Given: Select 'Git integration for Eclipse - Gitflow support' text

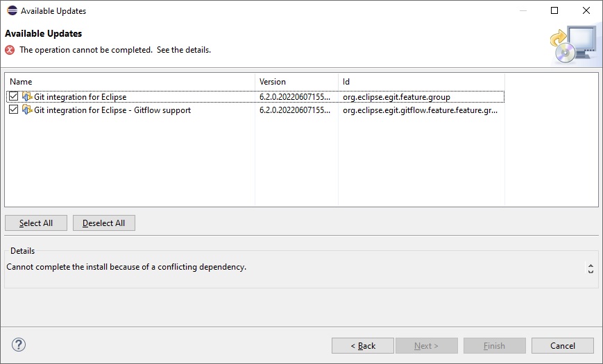Looking at the screenshot, I should [112, 110].
